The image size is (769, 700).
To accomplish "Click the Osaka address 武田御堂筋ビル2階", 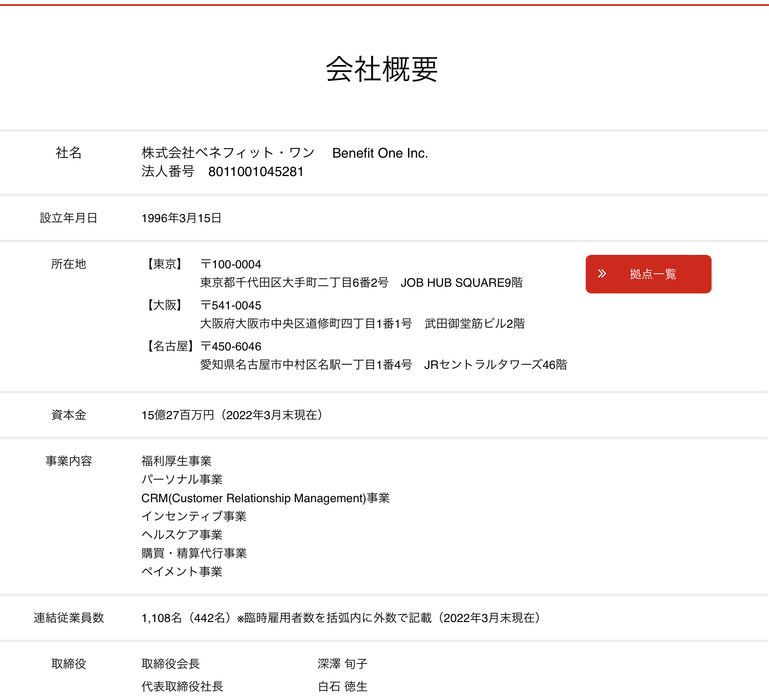I will tap(362, 324).
